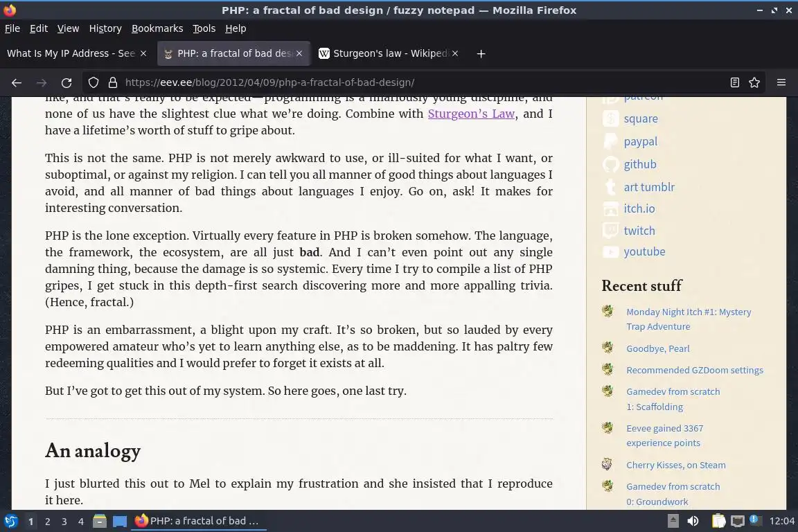Open the square sidebar link
Image resolution: width=798 pixels, height=532 pixels.
641,118
